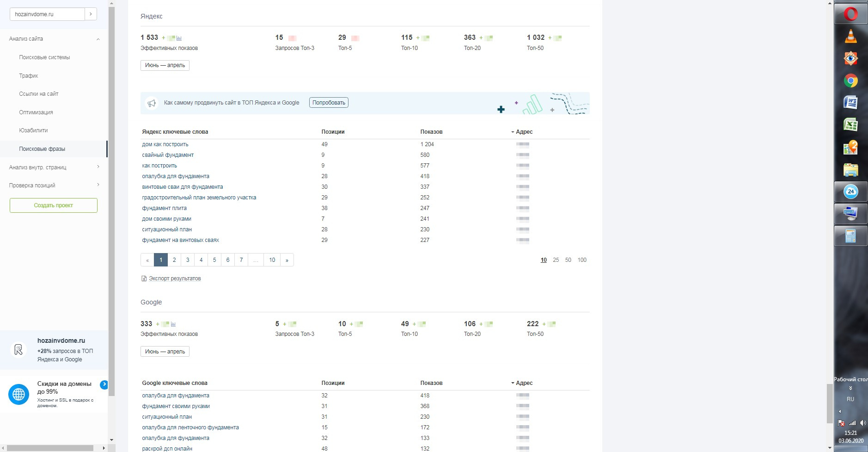The height and width of the screenshot is (452, 868).
Task: Click the arrow button next to the domain field
Action: 91,14
